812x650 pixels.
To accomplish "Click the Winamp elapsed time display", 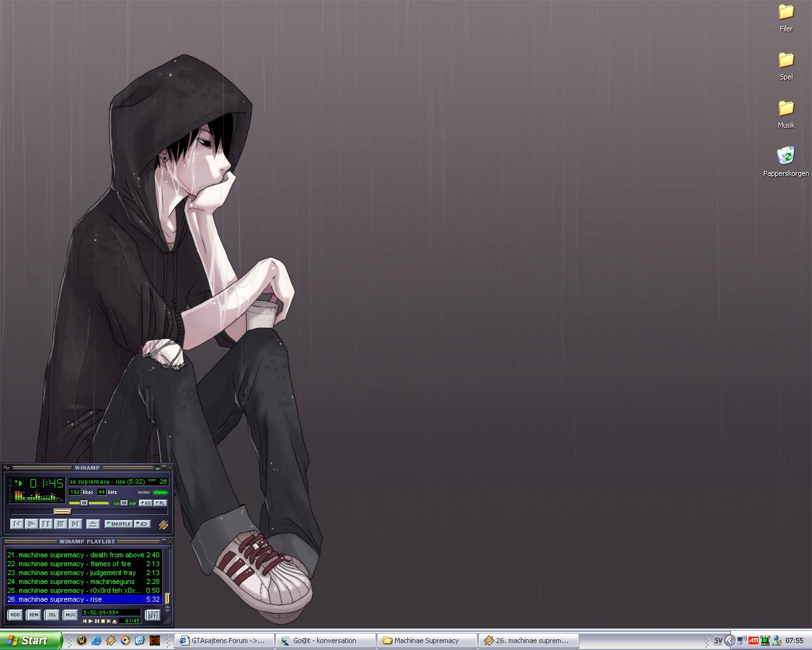I will (46, 483).
